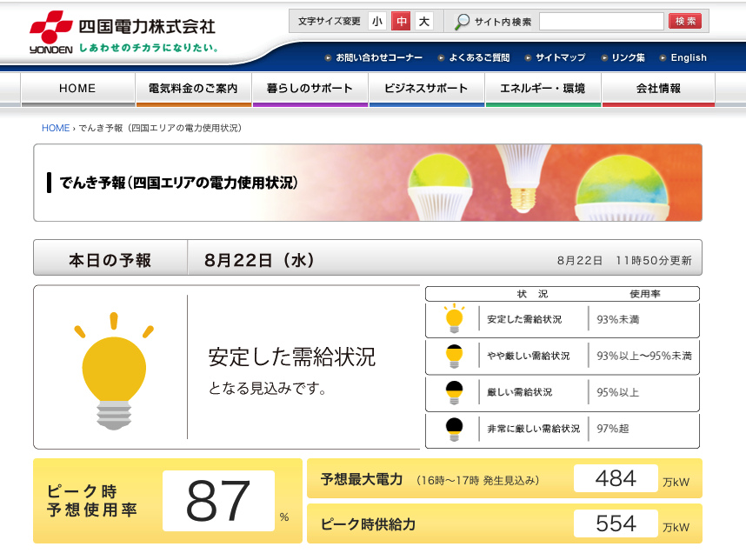Focus the site search text field
Image resolution: width=746 pixels, height=560 pixels.
[x=601, y=22]
